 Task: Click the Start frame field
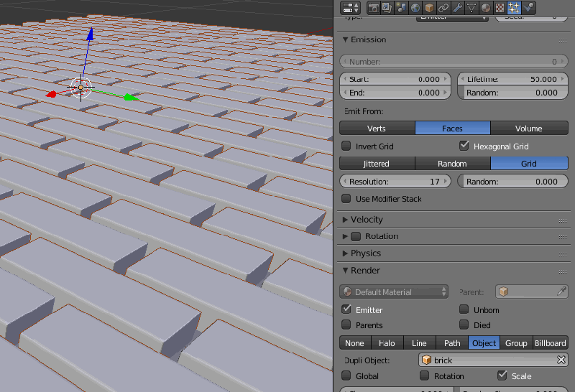(x=395, y=79)
